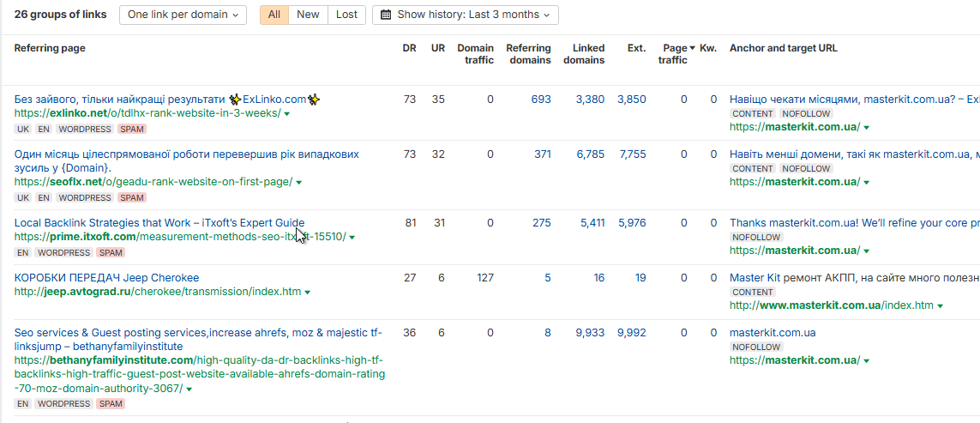Image resolution: width=980 pixels, height=423 pixels.
Task: Expand caret next to the exlinko.net URL
Action: pos(287,114)
